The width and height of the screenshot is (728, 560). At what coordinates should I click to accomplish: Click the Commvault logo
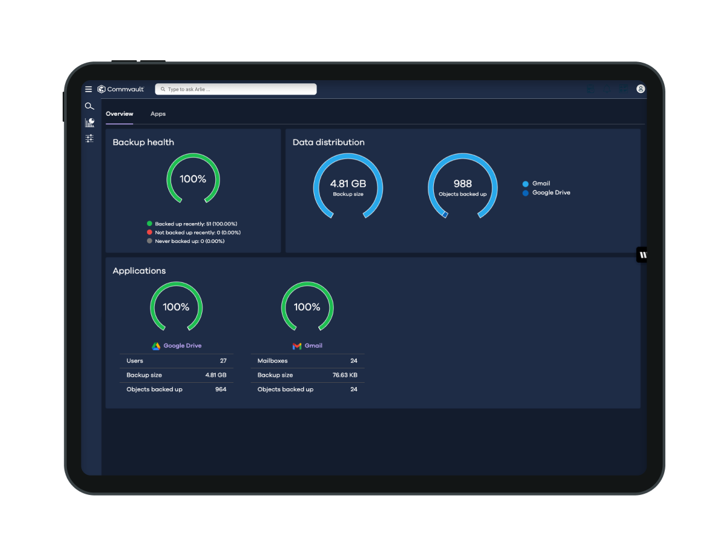121,89
